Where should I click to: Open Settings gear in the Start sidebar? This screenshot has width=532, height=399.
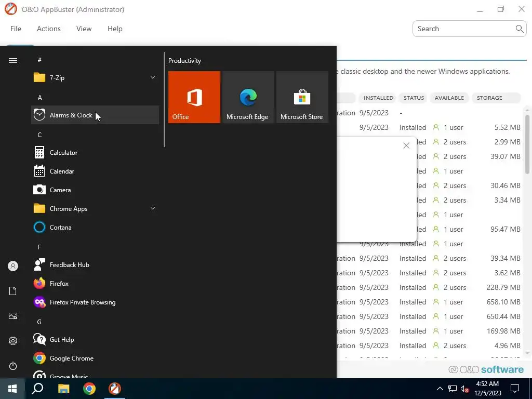tap(13, 341)
